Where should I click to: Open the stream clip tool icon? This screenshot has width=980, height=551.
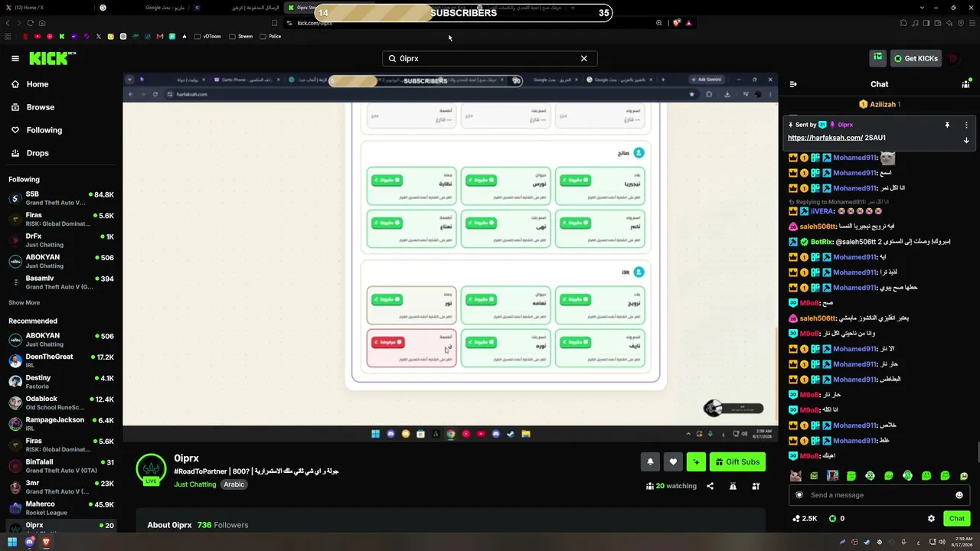756,486
